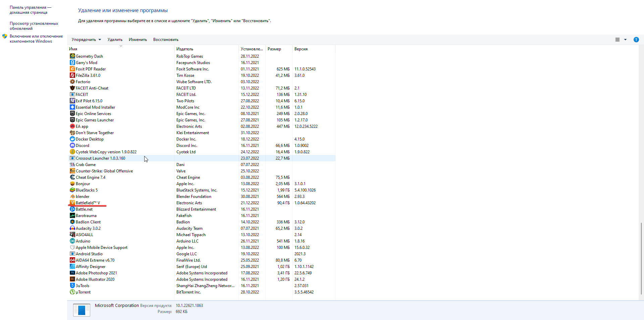Viewport: 644px width, 320px height.
Task: Select Counter-Strike: Global Offensive entry
Action: click(104, 171)
